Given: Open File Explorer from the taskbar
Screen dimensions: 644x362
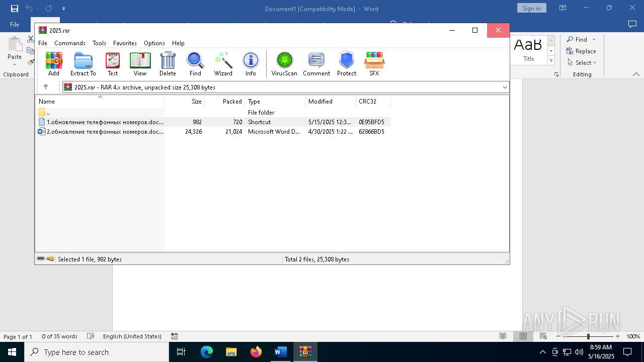Looking at the screenshot, I should tap(231, 352).
